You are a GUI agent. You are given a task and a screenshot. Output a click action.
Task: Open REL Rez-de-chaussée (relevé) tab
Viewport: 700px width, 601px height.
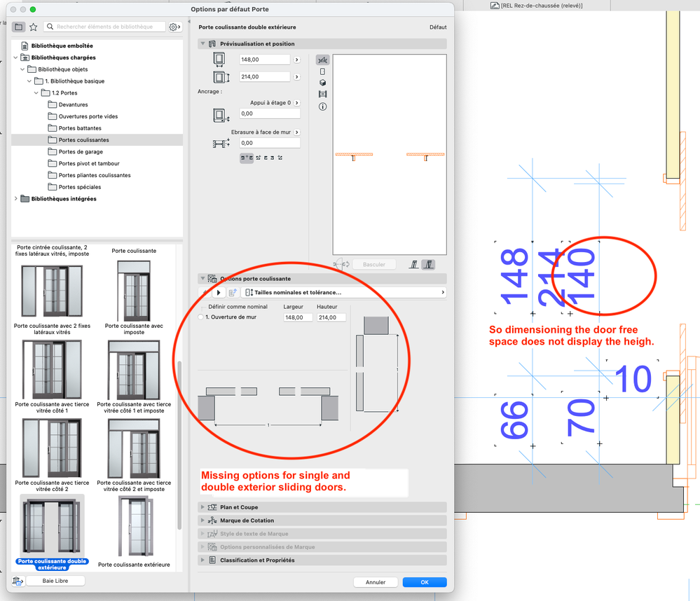tap(537, 6)
